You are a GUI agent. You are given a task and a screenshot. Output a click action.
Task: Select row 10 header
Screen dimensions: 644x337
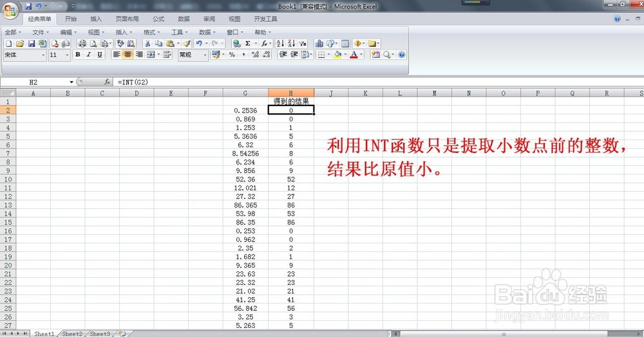coord(8,179)
